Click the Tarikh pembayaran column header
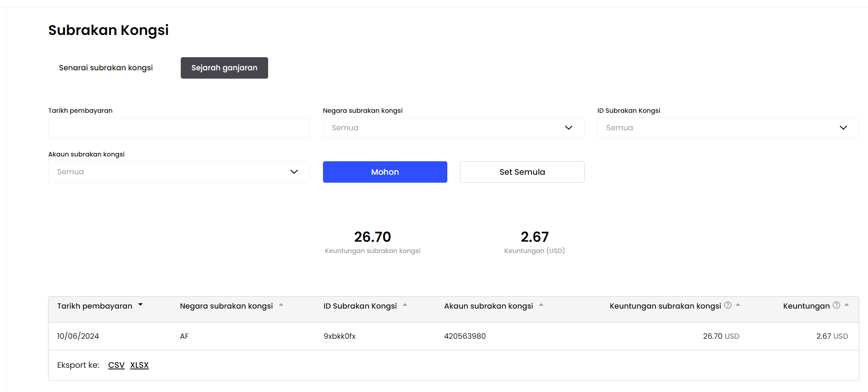868x392 pixels. pos(95,306)
